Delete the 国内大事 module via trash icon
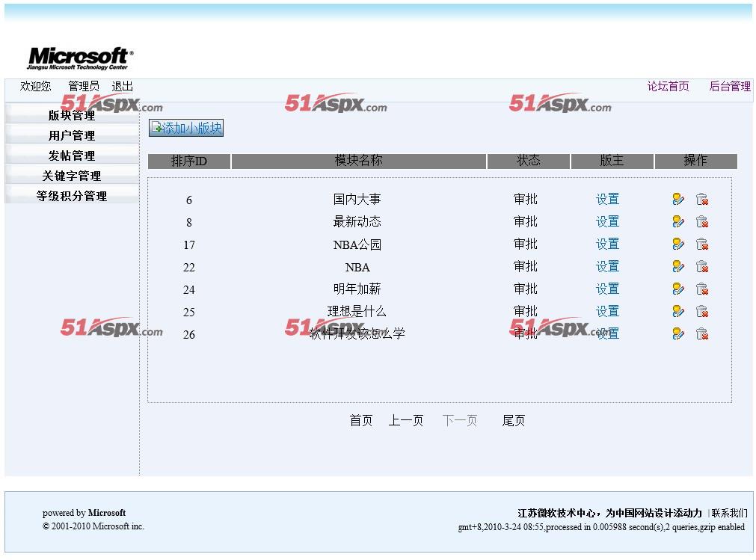The width and height of the screenshot is (756, 560). coord(702,199)
